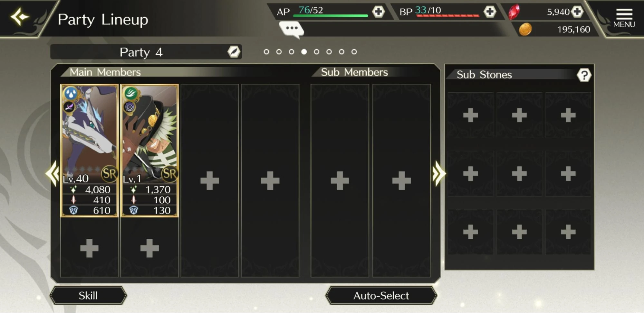This screenshot has width=644, height=313.
Task: Open the MENU hamburger icon
Action: click(624, 18)
